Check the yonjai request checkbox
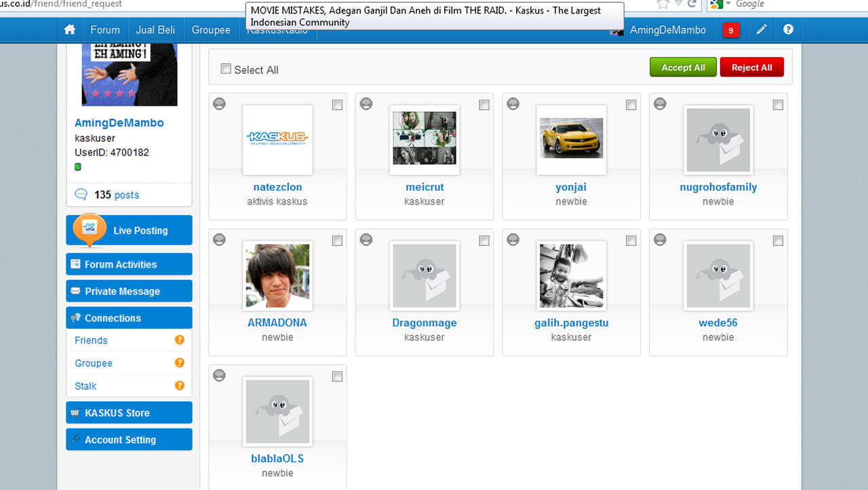Screen dimensions: 868x490 click(x=631, y=105)
